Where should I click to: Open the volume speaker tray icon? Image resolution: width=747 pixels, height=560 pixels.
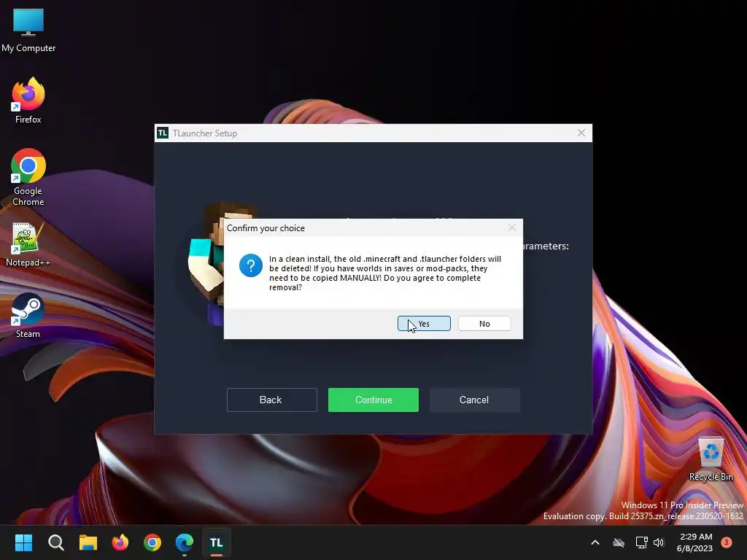pyautogui.click(x=659, y=542)
